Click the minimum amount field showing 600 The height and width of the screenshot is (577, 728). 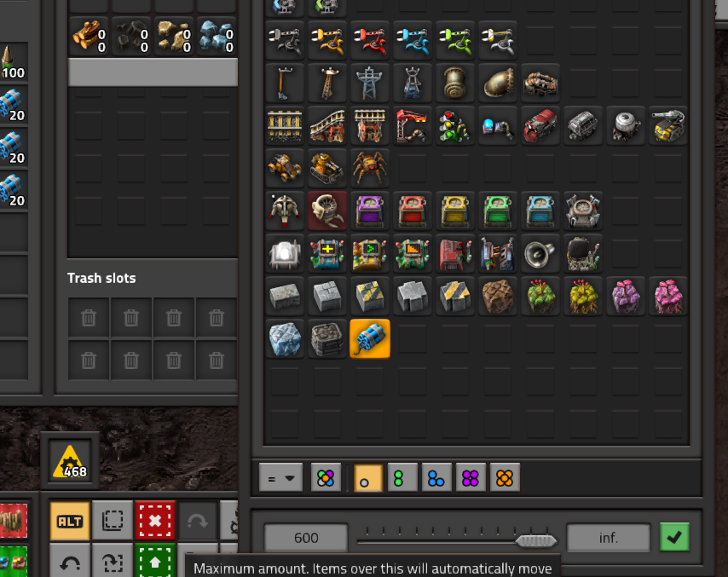click(x=306, y=538)
